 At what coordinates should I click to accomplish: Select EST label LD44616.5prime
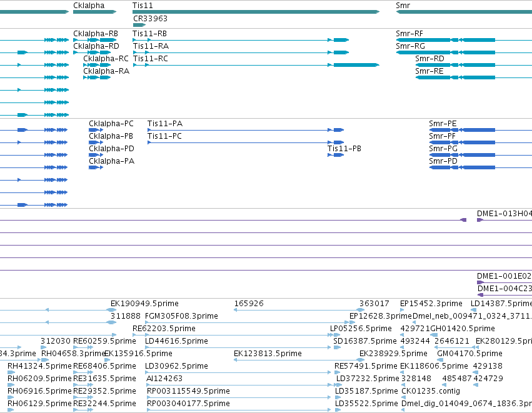click(x=176, y=341)
